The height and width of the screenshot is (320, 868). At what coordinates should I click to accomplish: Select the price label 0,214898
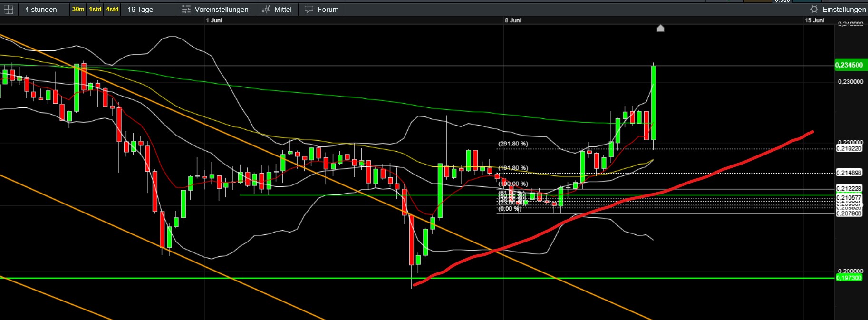click(849, 173)
